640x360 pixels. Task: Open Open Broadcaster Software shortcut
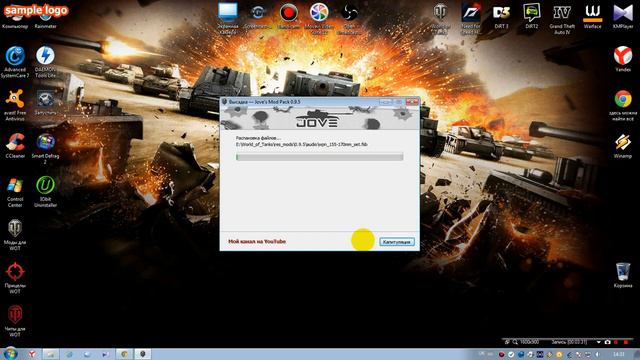tap(349, 18)
